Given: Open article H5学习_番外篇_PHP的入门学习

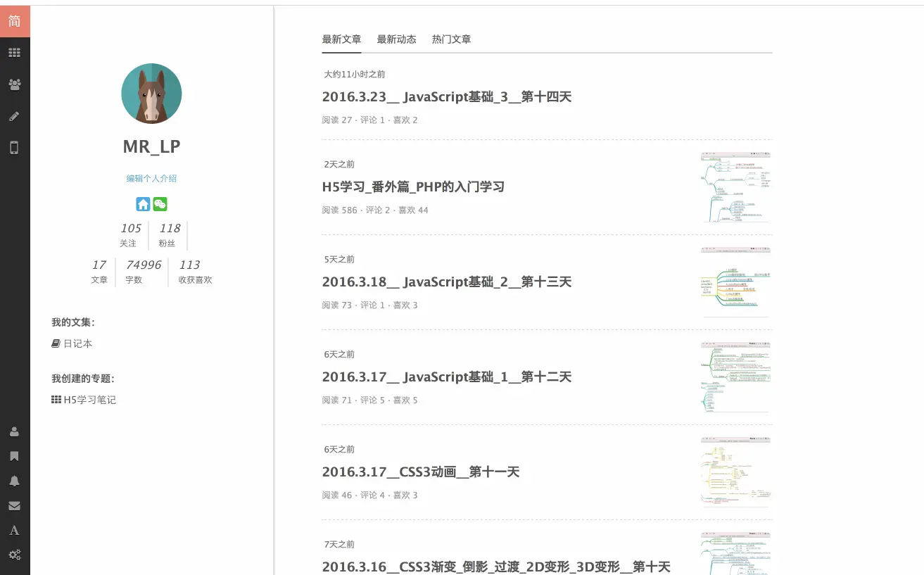Looking at the screenshot, I should tap(413, 187).
